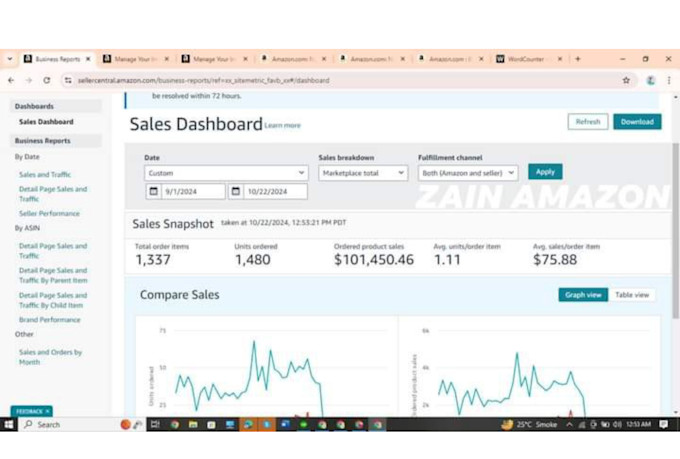The height and width of the screenshot is (459, 680).
Task: Open the FEEDBACK button
Action: tap(29, 411)
